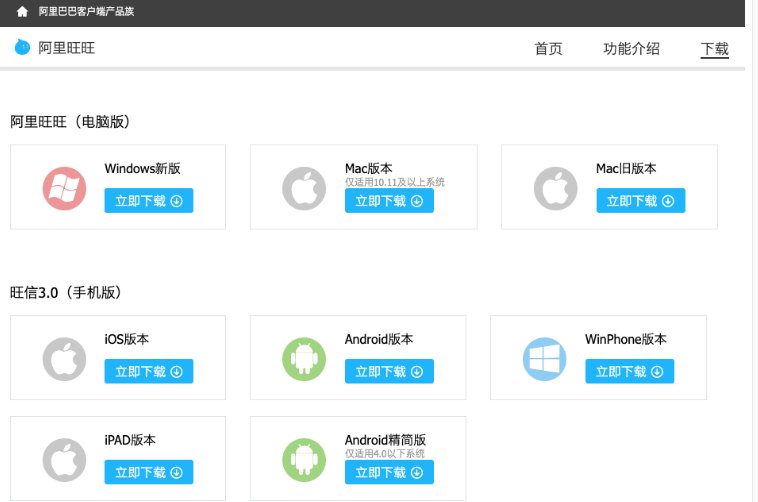Click the blue AliWangWang logo icon

22,47
